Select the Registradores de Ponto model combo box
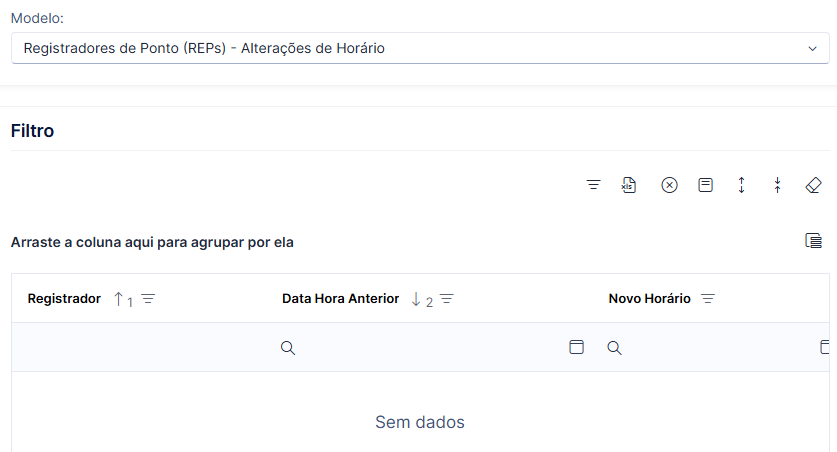 click(420, 48)
